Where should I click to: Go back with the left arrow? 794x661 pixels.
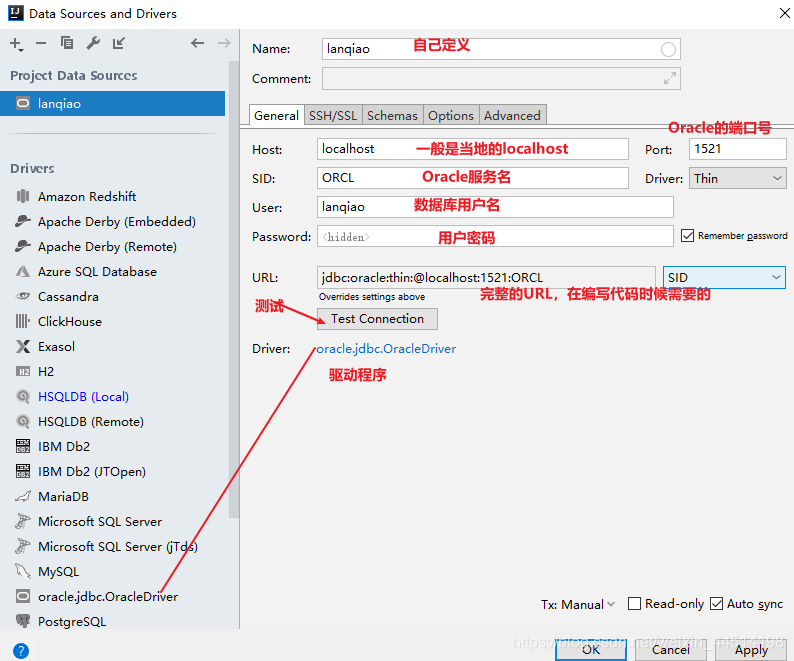197,43
